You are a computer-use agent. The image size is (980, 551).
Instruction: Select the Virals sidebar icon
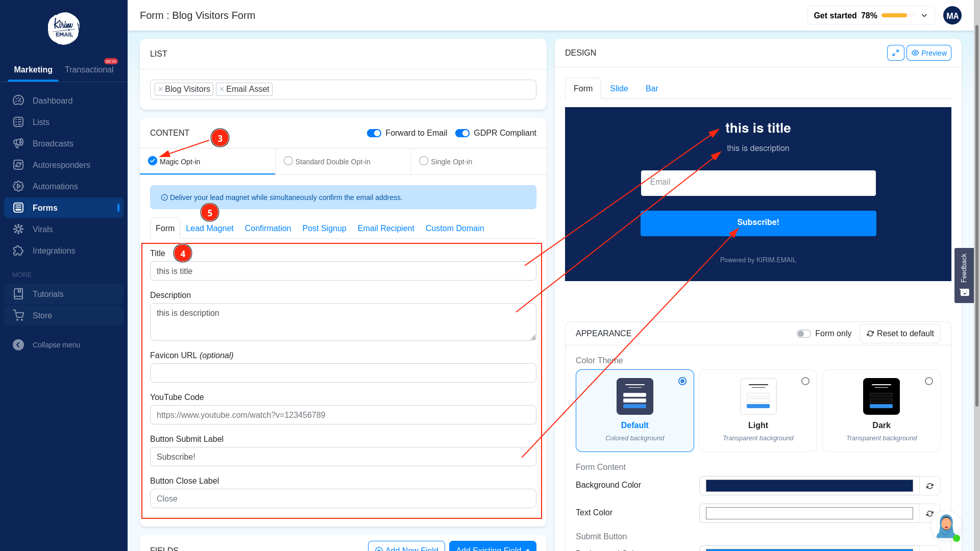click(18, 229)
